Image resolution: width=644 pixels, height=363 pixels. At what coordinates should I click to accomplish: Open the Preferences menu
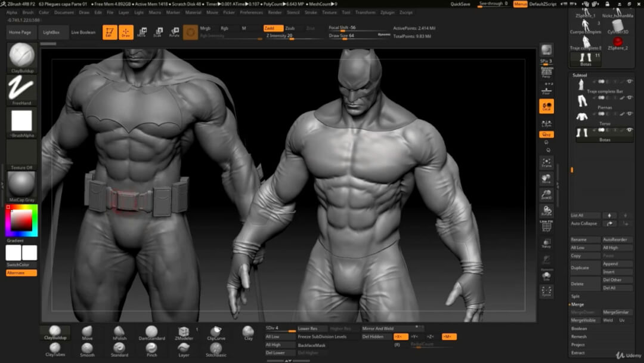252,13
